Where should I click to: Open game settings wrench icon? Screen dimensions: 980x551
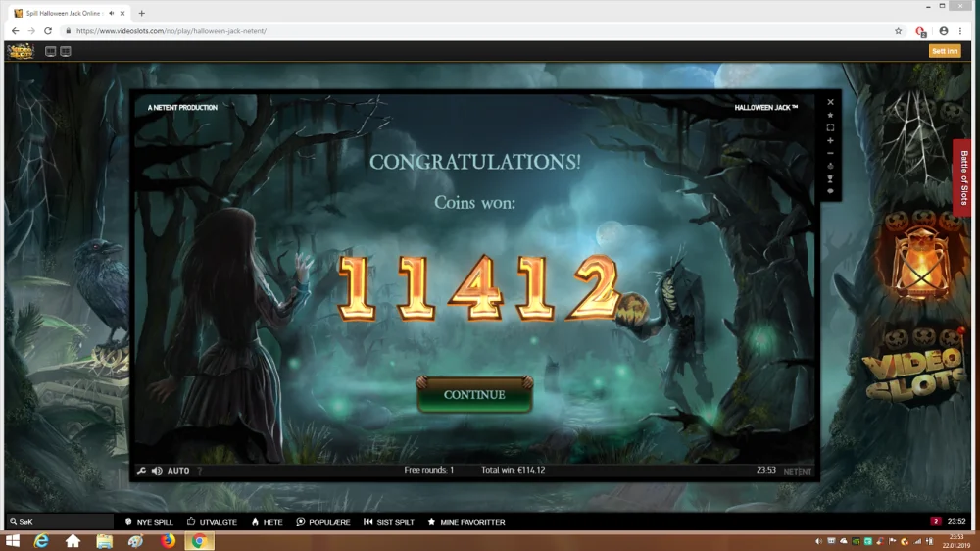click(142, 471)
